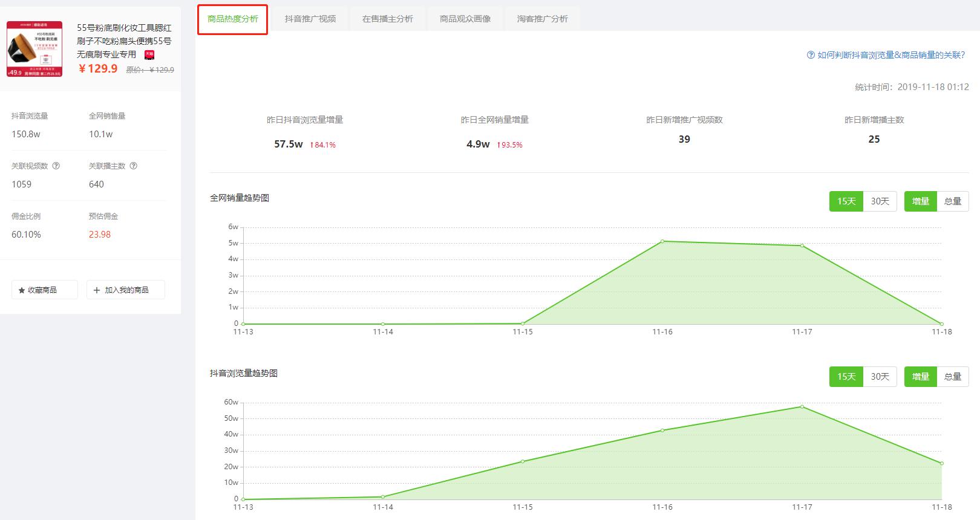Click 11-17 data point on 全网销量趋势图
The width and height of the screenshot is (980, 520).
click(x=802, y=245)
